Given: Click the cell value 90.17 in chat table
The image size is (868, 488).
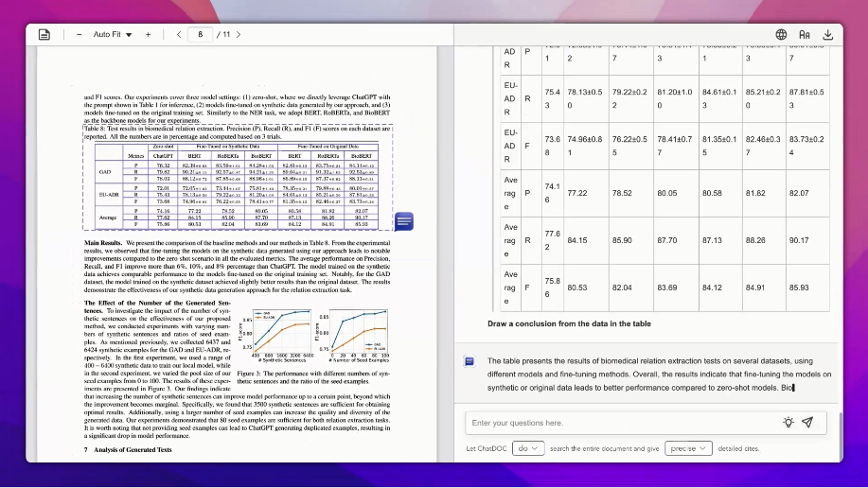Looking at the screenshot, I should pos(799,240).
